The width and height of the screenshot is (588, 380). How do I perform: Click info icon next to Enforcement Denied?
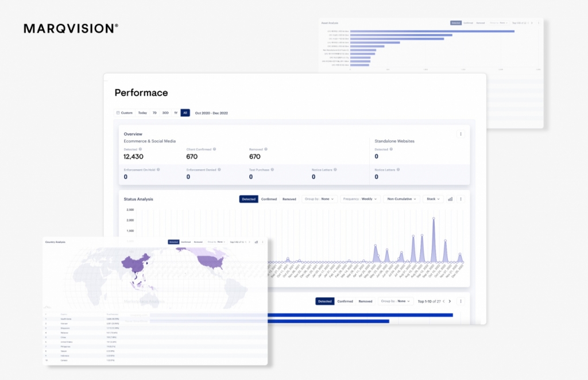point(219,170)
